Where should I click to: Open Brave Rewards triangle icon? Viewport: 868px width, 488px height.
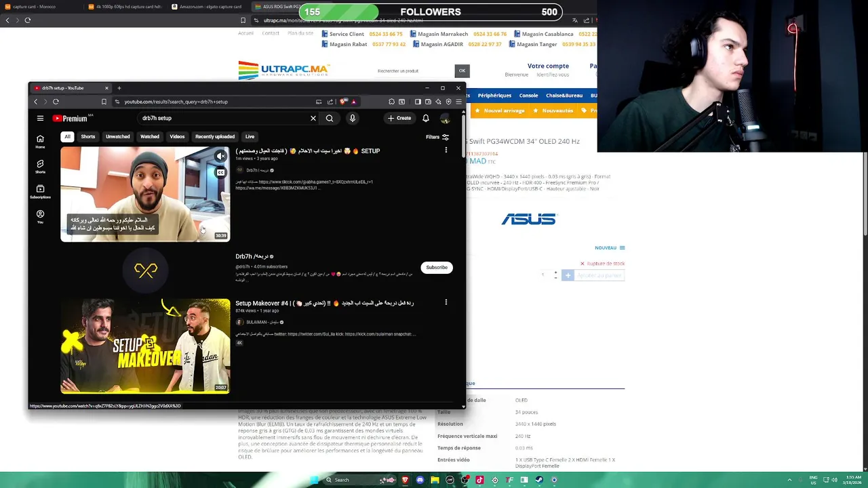point(353,102)
